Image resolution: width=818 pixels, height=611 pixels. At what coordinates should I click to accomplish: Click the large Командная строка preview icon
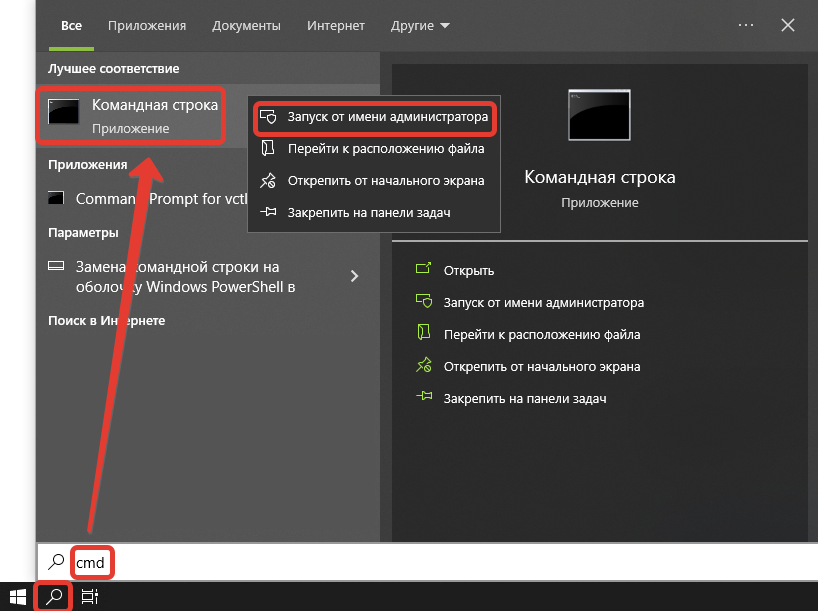(x=599, y=115)
